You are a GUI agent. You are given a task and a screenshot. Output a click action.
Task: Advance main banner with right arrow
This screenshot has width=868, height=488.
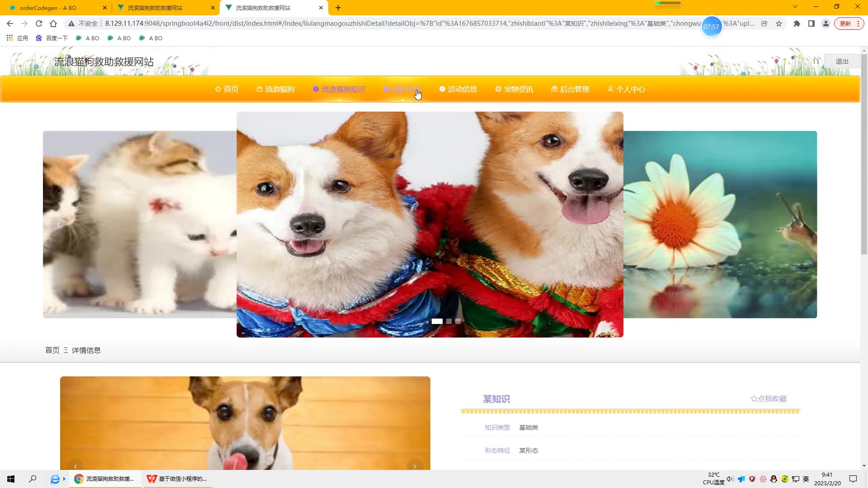pyautogui.click(x=802, y=225)
